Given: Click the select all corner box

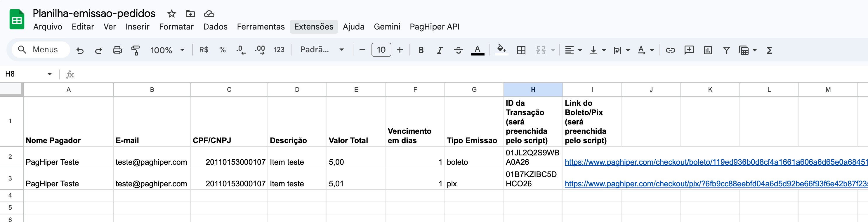Looking at the screenshot, I should (11, 89).
